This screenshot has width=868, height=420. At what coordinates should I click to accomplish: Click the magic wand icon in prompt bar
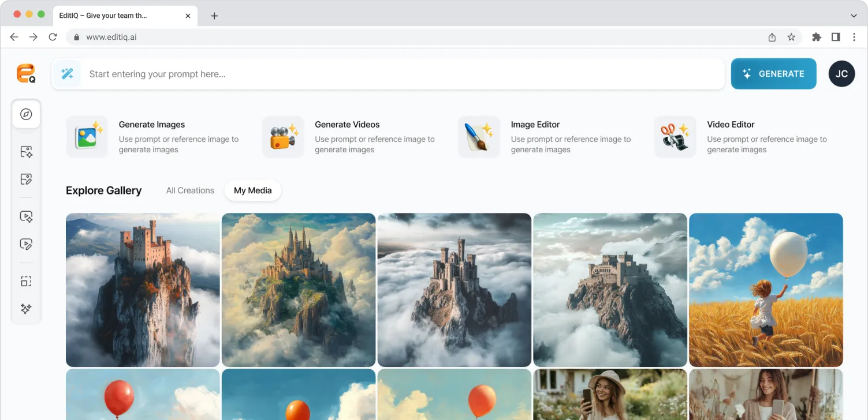click(67, 74)
